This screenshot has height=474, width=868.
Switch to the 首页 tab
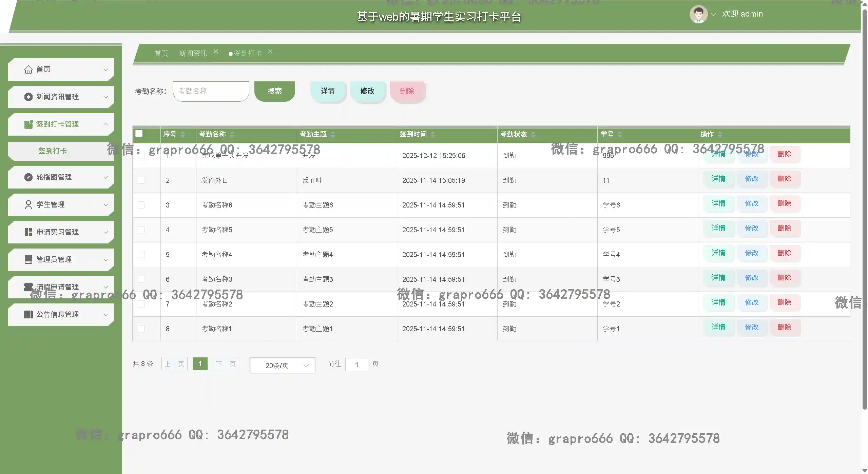coord(161,54)
